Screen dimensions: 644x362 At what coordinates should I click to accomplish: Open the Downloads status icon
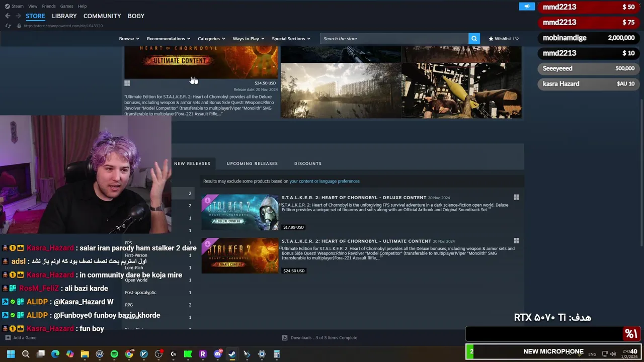click(285, 338)
